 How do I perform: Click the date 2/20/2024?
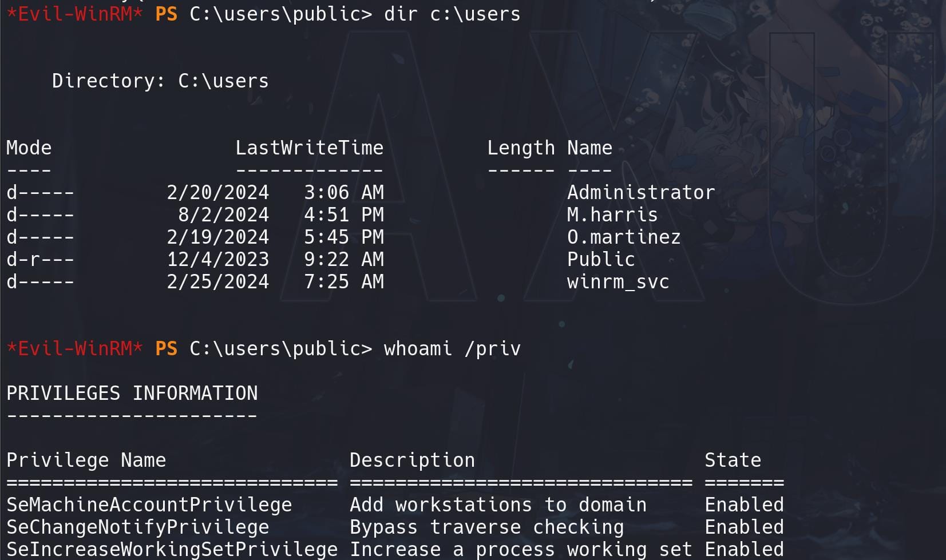click(217, 192)
